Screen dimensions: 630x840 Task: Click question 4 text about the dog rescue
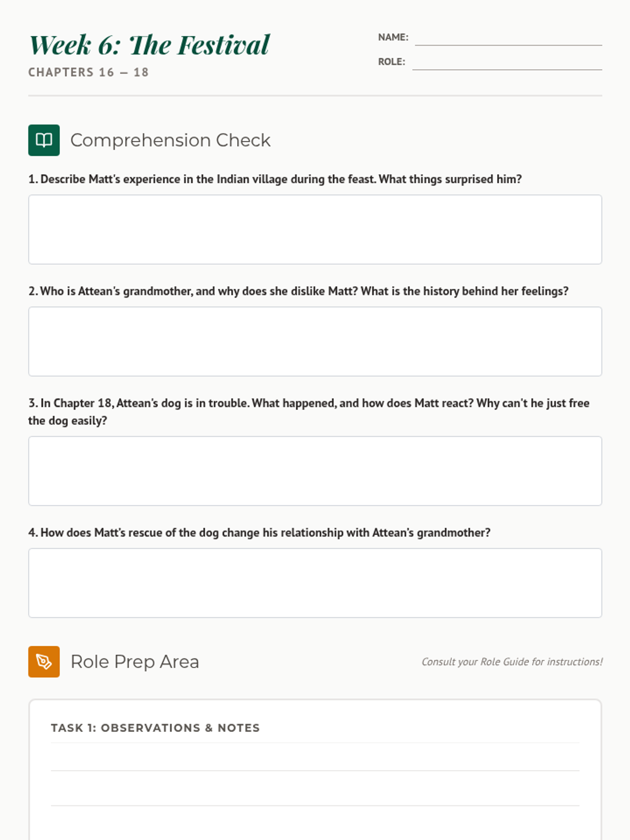pyautogui.click(x=259, y=532)
